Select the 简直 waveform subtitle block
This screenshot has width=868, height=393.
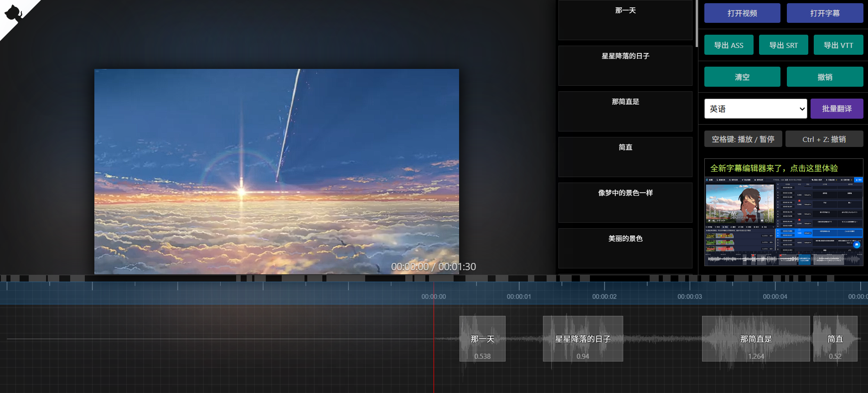point(835,339)
